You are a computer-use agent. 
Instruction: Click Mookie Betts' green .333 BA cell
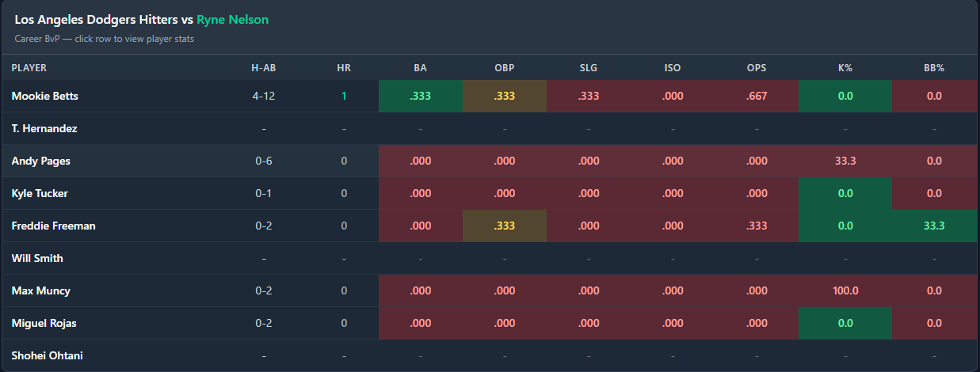click(x=421, y=96)
